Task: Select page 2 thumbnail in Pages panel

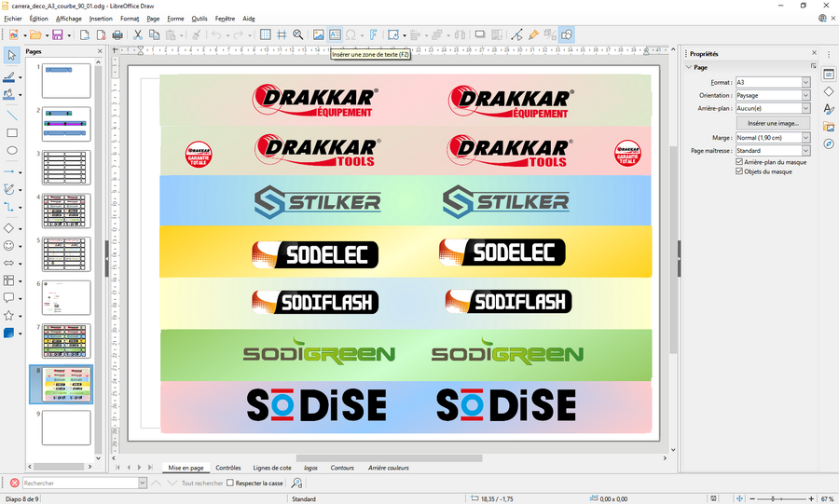Action: click(x=66, y=124)
